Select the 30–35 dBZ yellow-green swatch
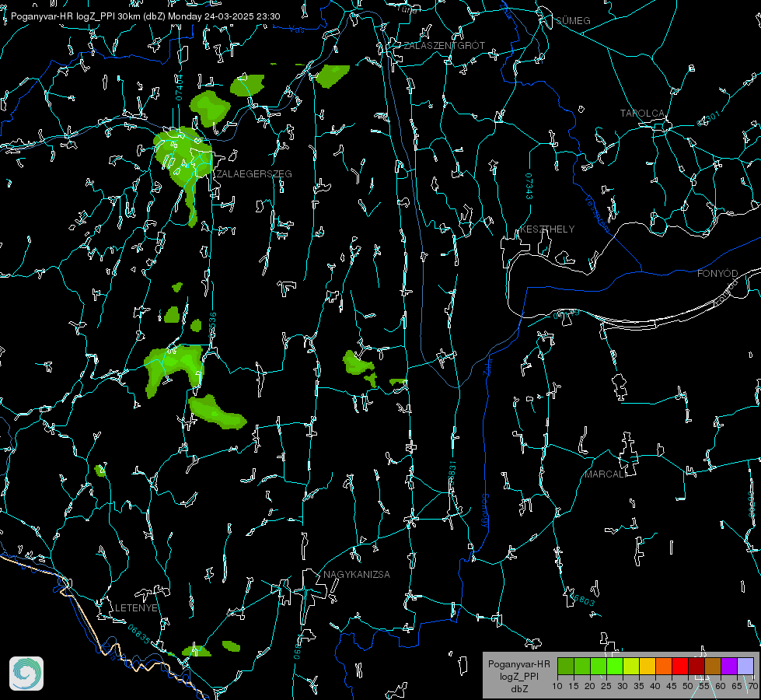 (x=631, y=666)
